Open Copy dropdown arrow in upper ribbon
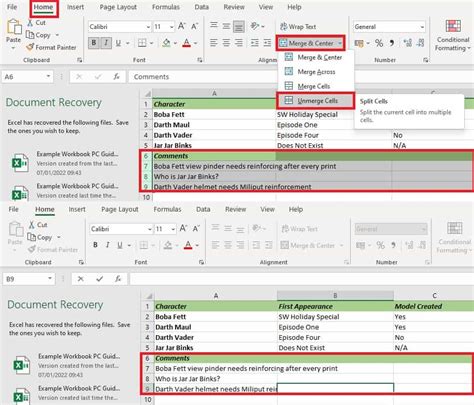The width and height of the screenshot is (474, 405). [x=57, y=35]
